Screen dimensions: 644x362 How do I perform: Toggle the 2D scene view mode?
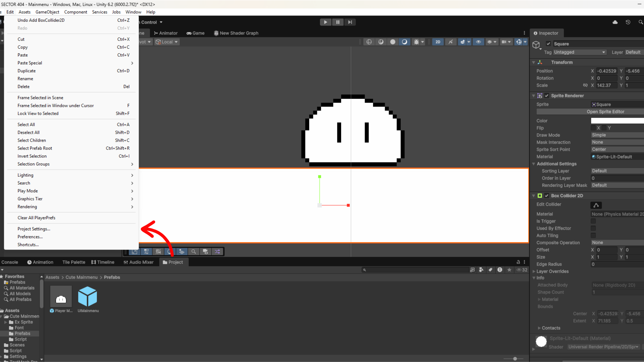coord(438,42)
